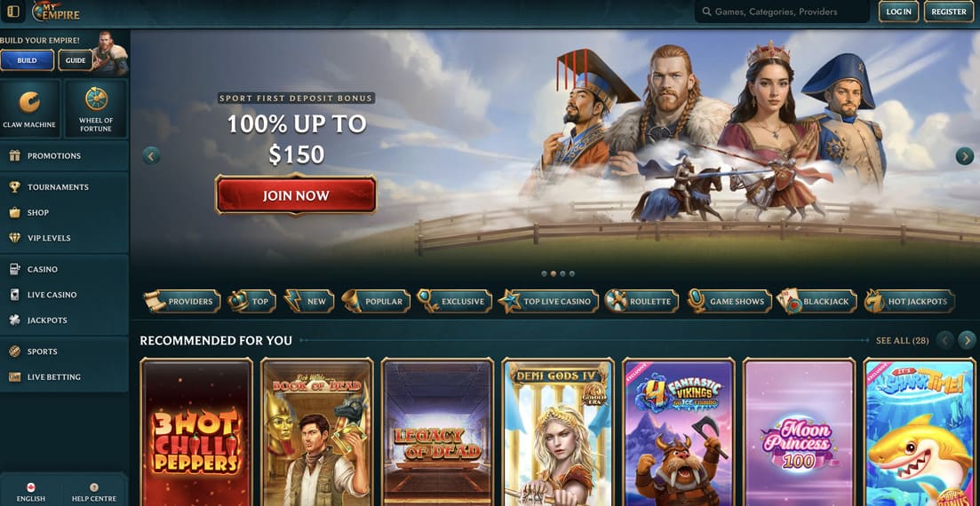
Task: Collapse the sidebar panel toggle icon
Action: (13, 12)
